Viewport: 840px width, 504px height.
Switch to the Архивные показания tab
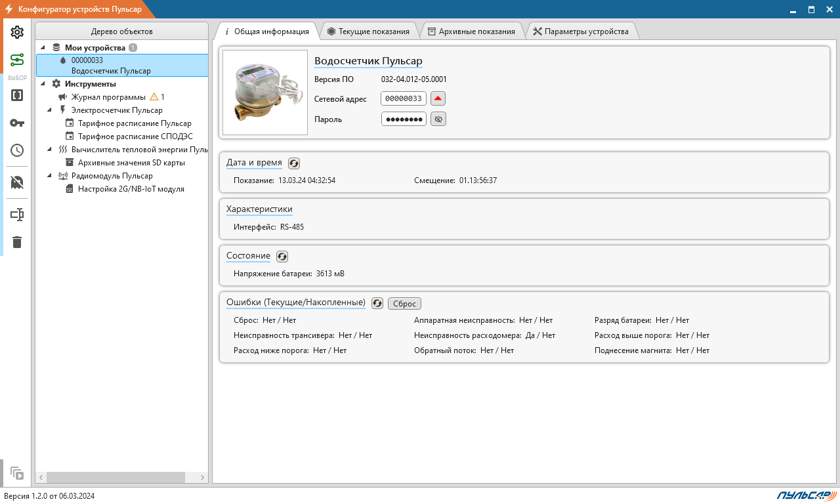(x=471, y=31)
